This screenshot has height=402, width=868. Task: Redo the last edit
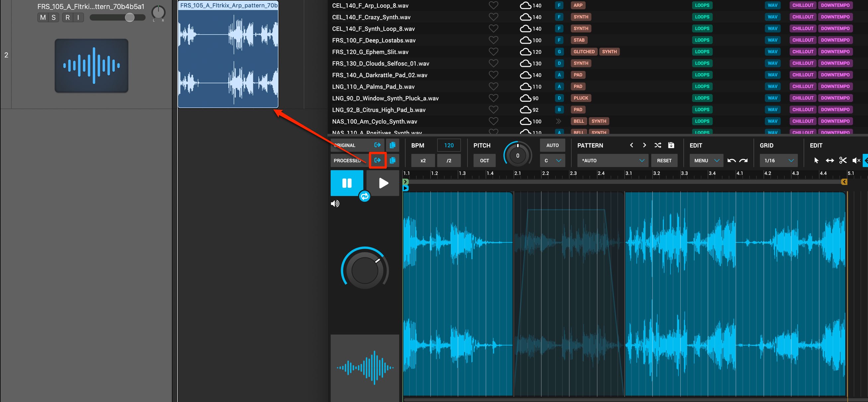point(743,161)
